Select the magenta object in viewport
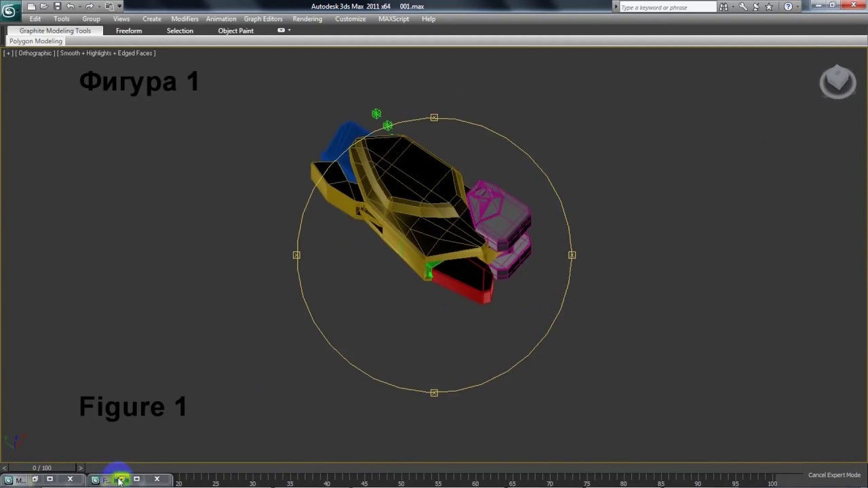868x488 pixels. click(502, 218)
